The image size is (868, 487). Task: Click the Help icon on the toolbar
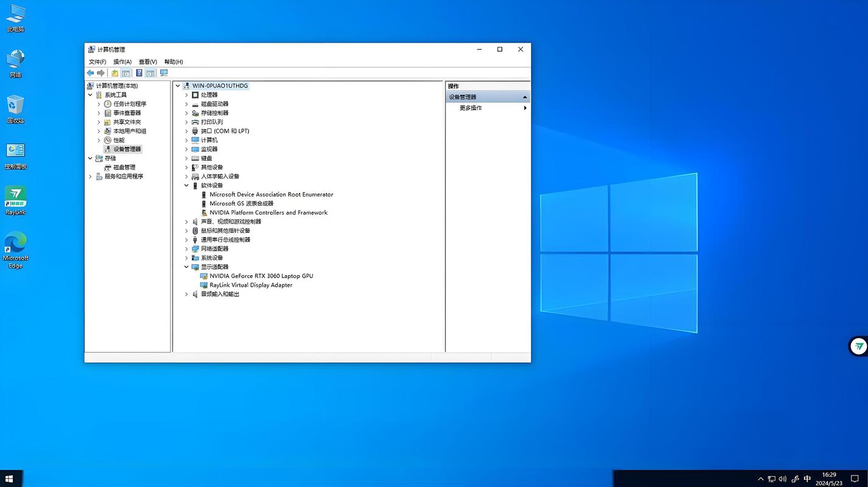139,72
